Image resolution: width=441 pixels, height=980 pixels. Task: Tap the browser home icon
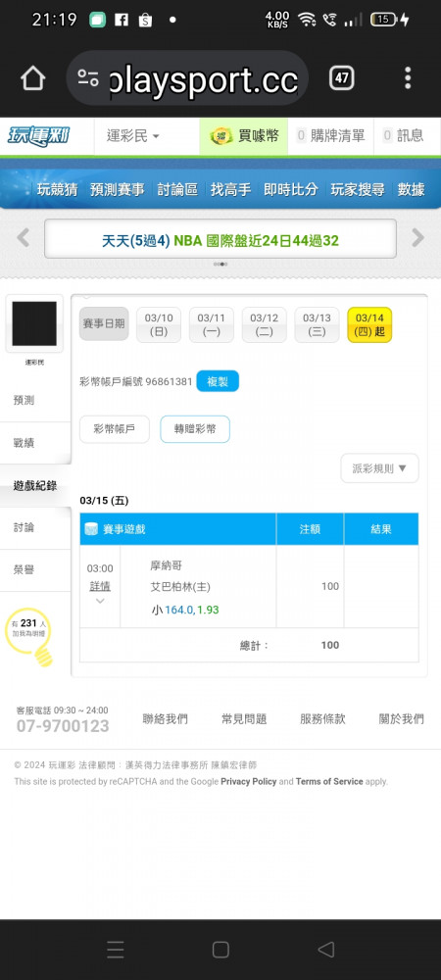click(32, 78)
